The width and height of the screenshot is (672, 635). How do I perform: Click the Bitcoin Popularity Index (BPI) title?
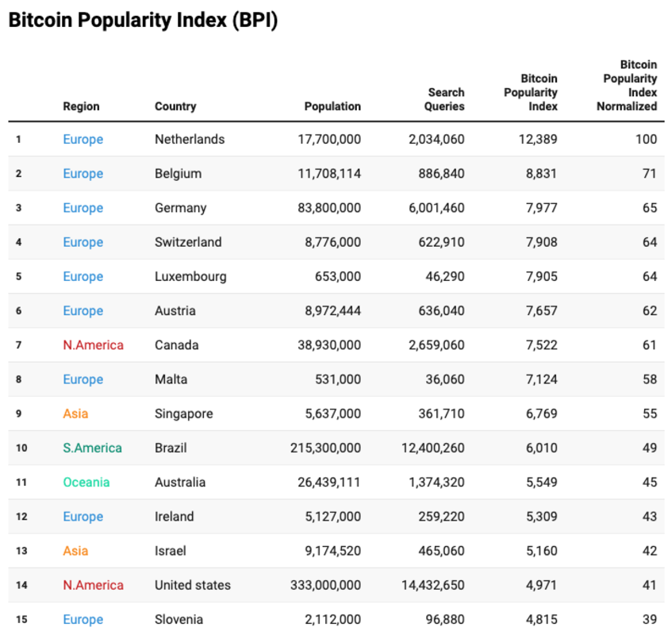click(143, 21)
